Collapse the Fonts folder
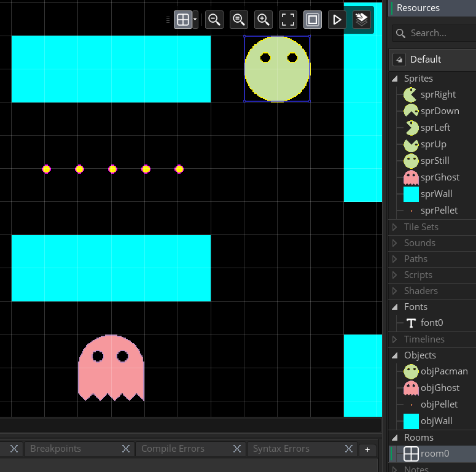Screen dimensions: 476x472 click(395, 307)
